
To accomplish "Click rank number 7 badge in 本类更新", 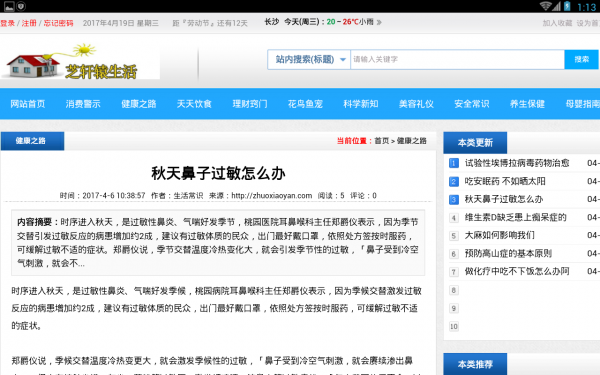I will (x=453, y=272).
